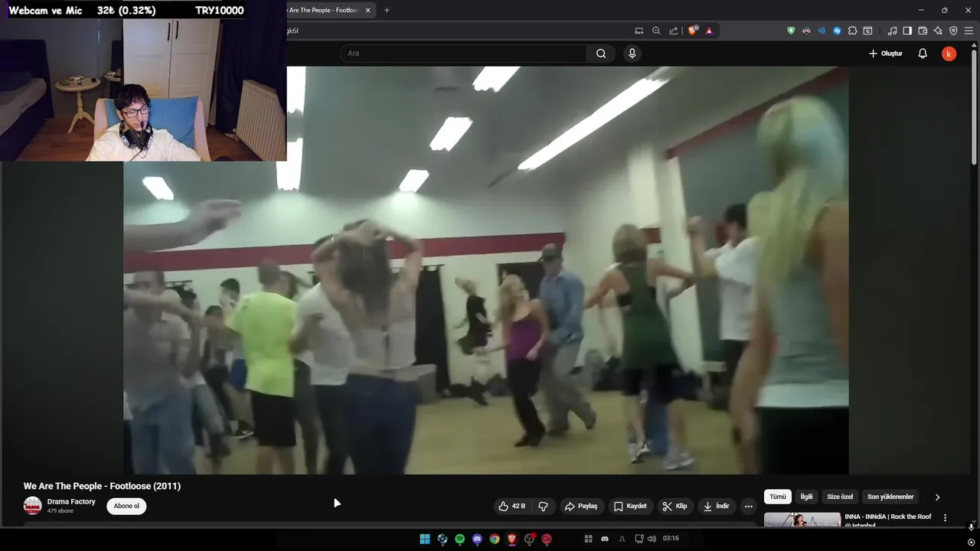Click the tab search window icon in toolbar
This screenshot has width=980, height=551.
click(x=867, y=31)
